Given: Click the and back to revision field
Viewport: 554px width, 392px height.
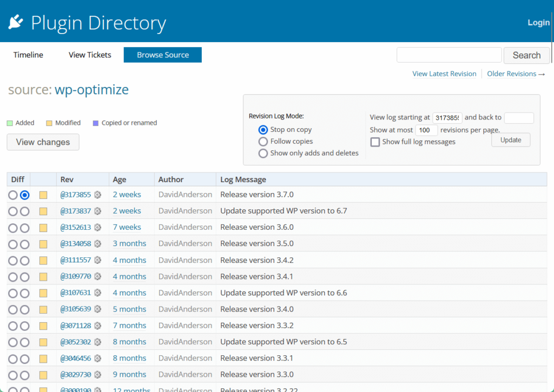Looking at the screenshot, I should tap(519, 118).
